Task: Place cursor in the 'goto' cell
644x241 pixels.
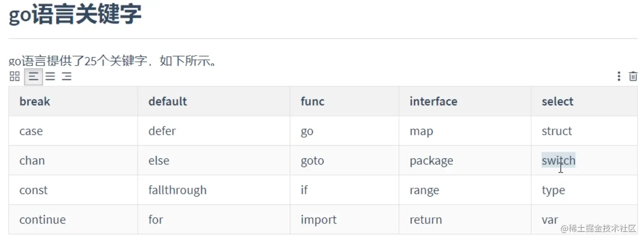Action: pyautogui.click(x=312, y=161)
